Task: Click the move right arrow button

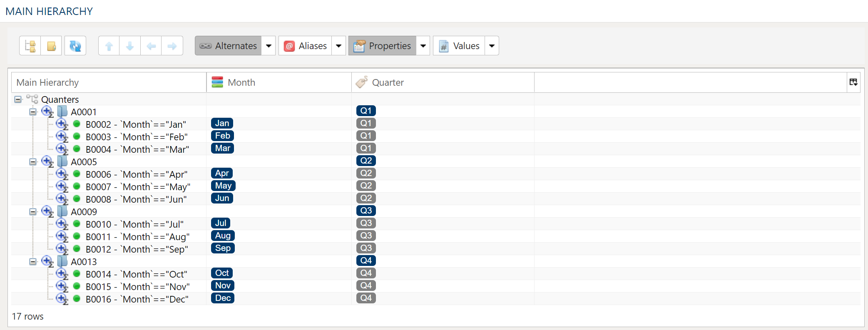Action: tap(172, 46)
